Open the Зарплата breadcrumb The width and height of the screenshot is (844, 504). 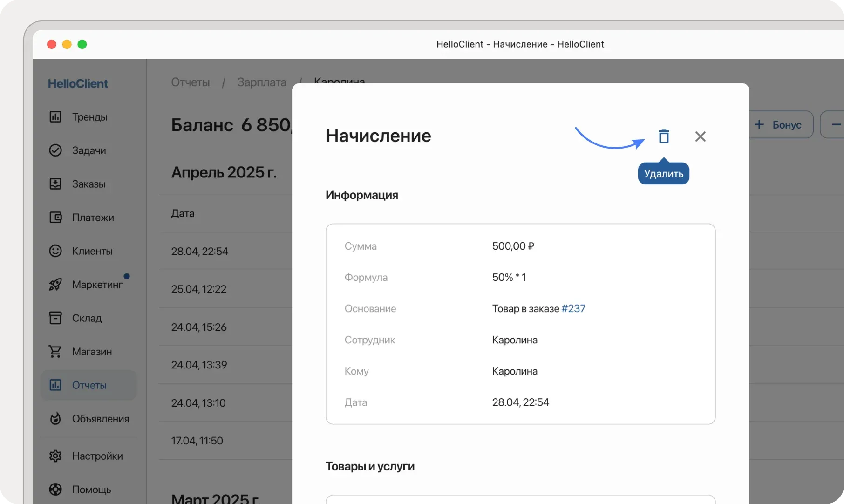(261, 82)
